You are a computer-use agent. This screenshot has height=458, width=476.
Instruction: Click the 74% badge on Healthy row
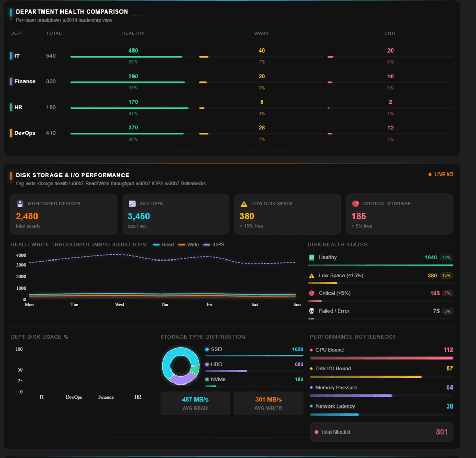pyautogui.click(x=446, y=257)
